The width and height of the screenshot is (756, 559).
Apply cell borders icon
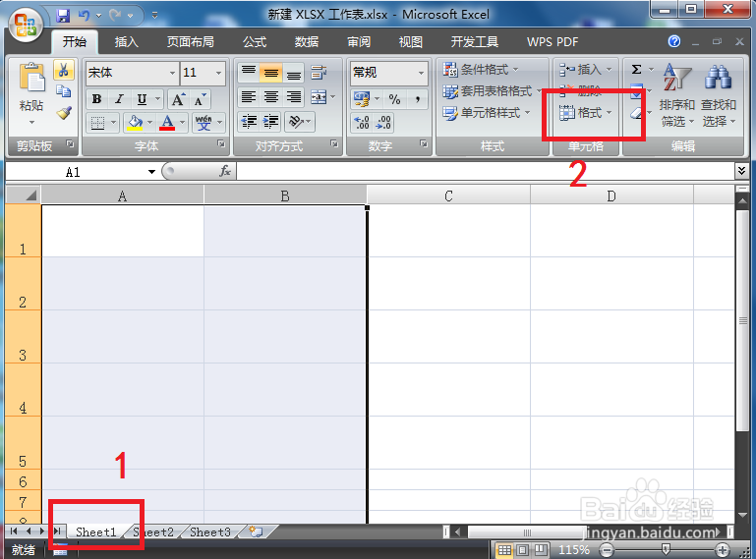pyautogui.click(x=98, y=123)
